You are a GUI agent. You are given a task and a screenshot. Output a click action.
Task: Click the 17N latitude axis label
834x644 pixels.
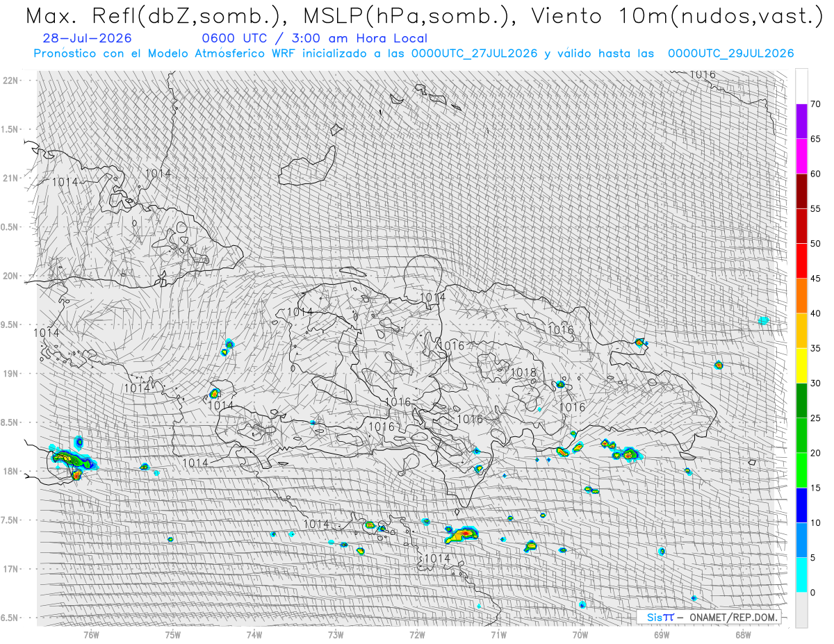click(11, 569)
